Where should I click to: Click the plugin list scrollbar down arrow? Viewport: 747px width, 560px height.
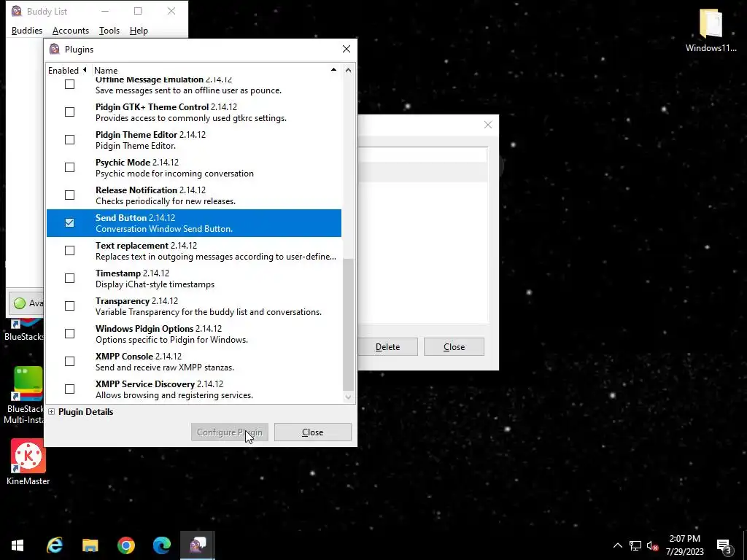[348, 397]
